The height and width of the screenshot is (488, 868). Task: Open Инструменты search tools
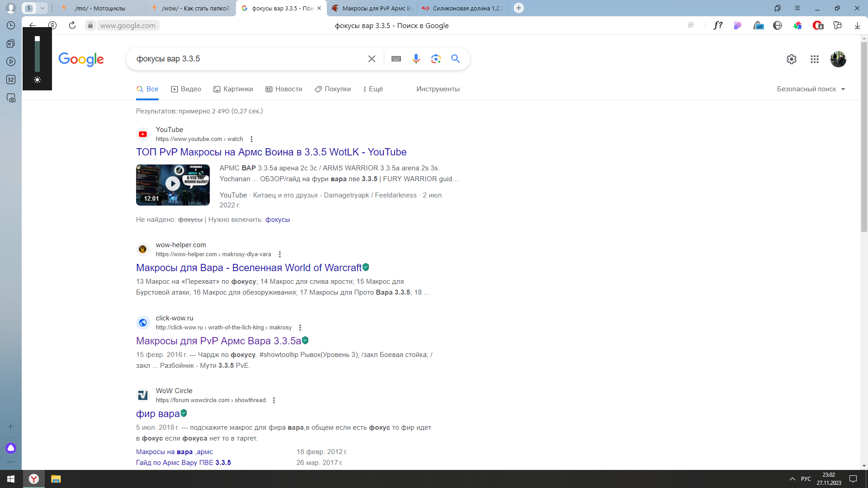(x=438, y=89)
